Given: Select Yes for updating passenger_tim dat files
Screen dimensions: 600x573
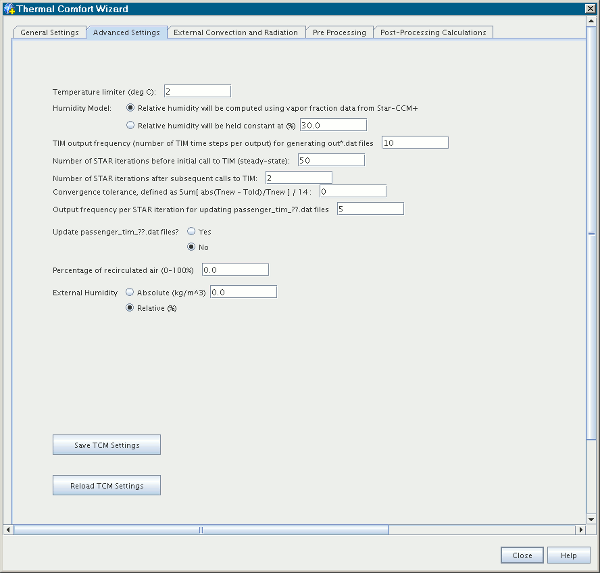Looking at the screenshot, I should coord(191,231).
